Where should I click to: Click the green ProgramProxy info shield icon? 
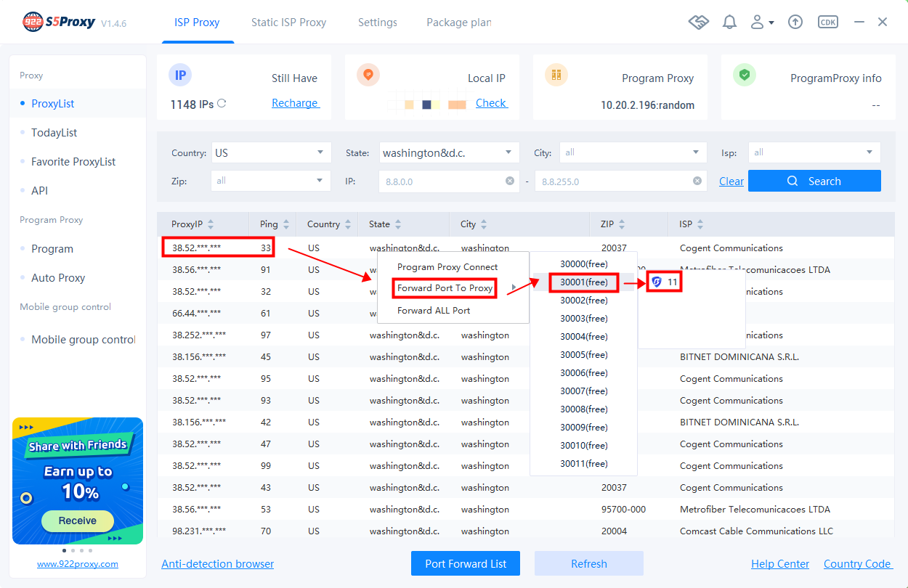[x=745, y=75]
